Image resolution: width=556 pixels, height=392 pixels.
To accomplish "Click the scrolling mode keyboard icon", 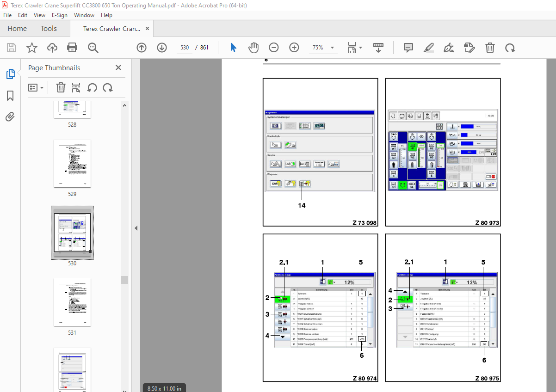I will coord(379,48).
